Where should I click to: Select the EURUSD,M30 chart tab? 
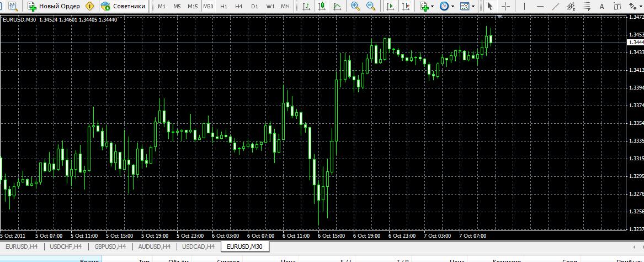click(245, 247)
